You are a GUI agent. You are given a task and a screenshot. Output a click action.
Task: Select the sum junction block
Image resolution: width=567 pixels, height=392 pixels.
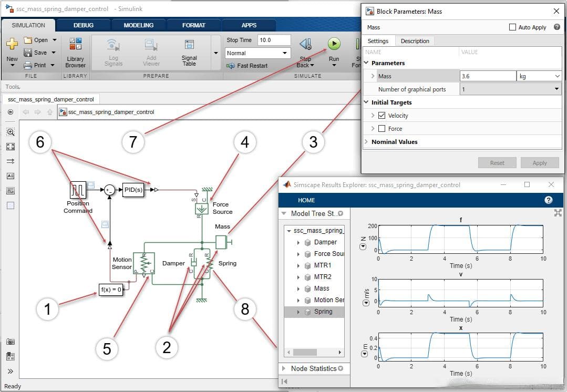pyautogui.click(x=109, y=190)
